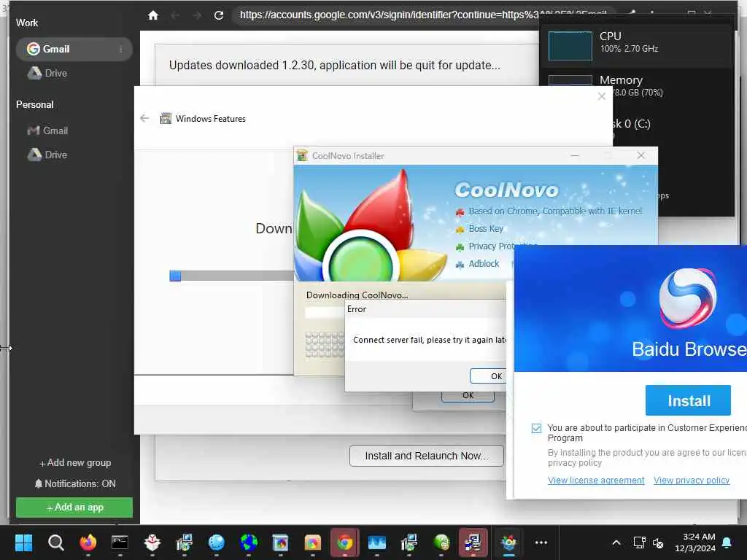Viewport: 747px width, 560px height.
Task: Toggle Notifications: ON
Action: tap(75, 484)
